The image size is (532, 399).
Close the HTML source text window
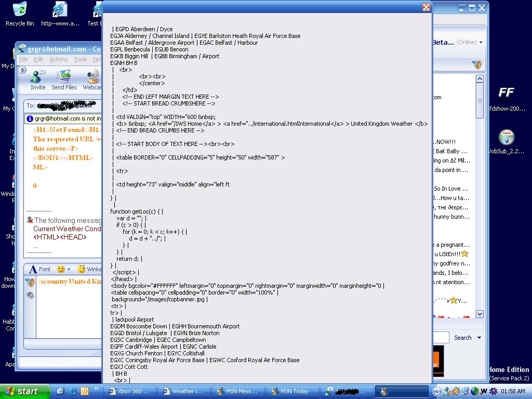tap(426, 7)
